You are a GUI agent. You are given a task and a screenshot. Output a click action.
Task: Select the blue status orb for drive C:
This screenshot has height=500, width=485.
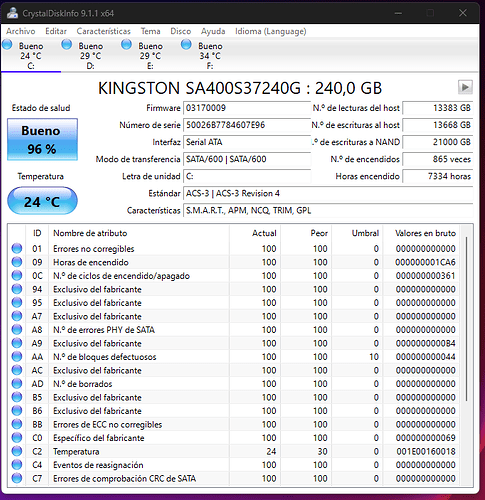coord(7,44)
